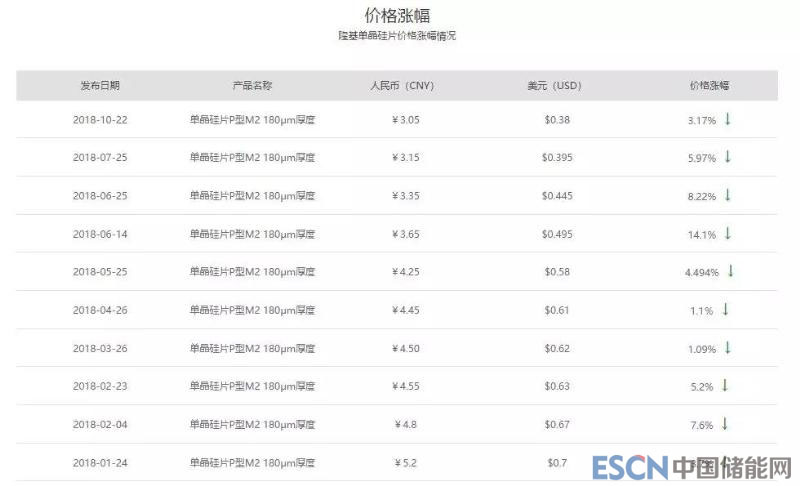Select the down arrow beside 1.09%
Image resolution: width=800 pixels, height=486 pixels.
(728, 347)
